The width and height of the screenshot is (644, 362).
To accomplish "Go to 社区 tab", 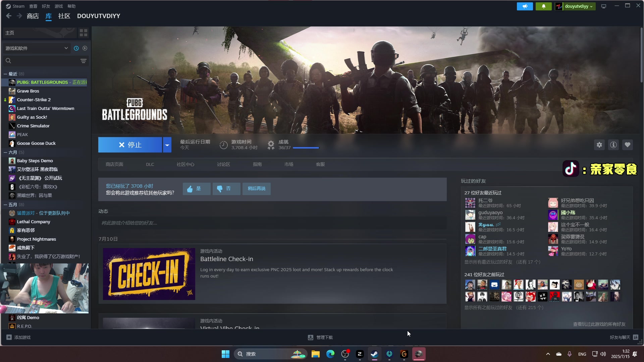I will pyautogui.click(x=64, y=16).
